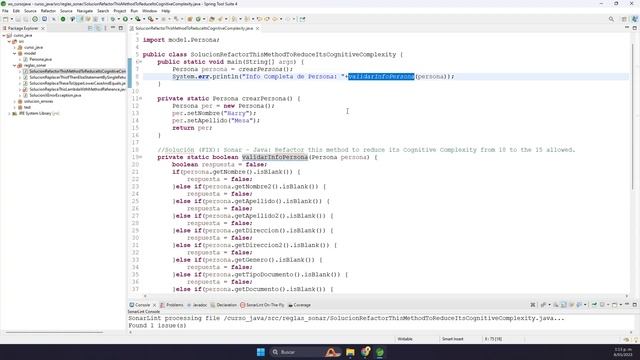Image resolution: width=640 pixels, height=360 pixels.
Task: Click Writable in the status bar
Action: [x=405, y=339]
